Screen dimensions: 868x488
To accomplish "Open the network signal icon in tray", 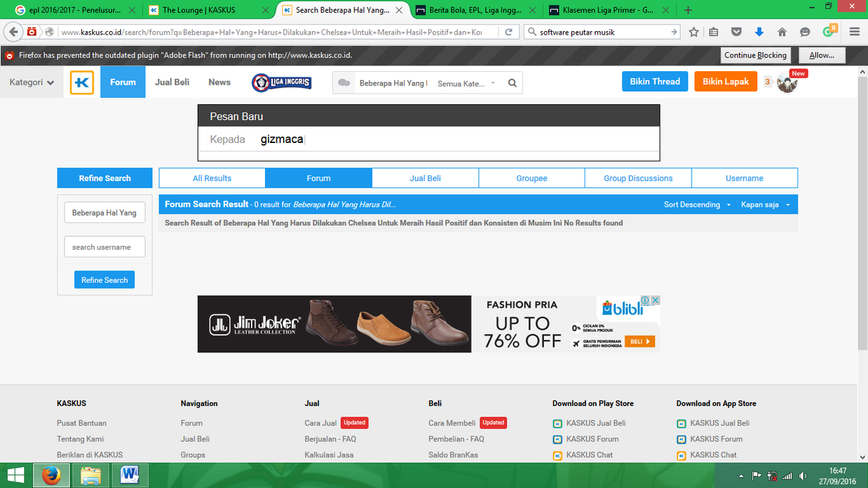I will [787, 475].
